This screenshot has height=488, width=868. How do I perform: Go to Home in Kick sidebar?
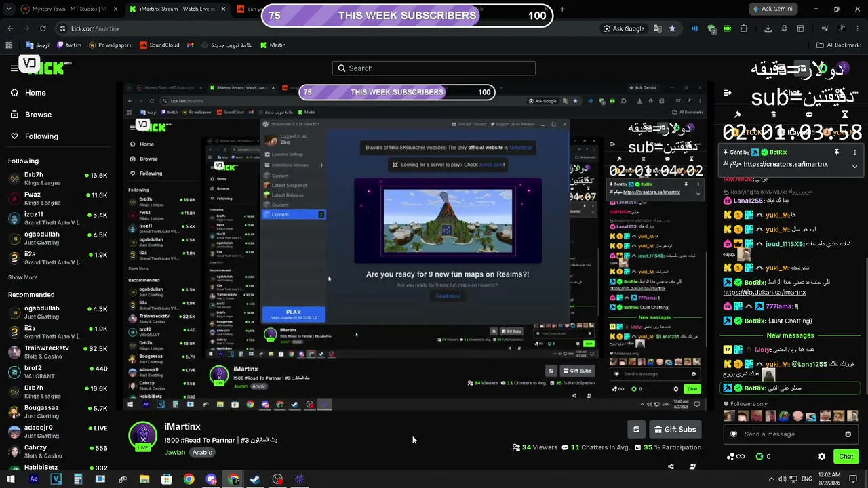(x=28, y=93)
